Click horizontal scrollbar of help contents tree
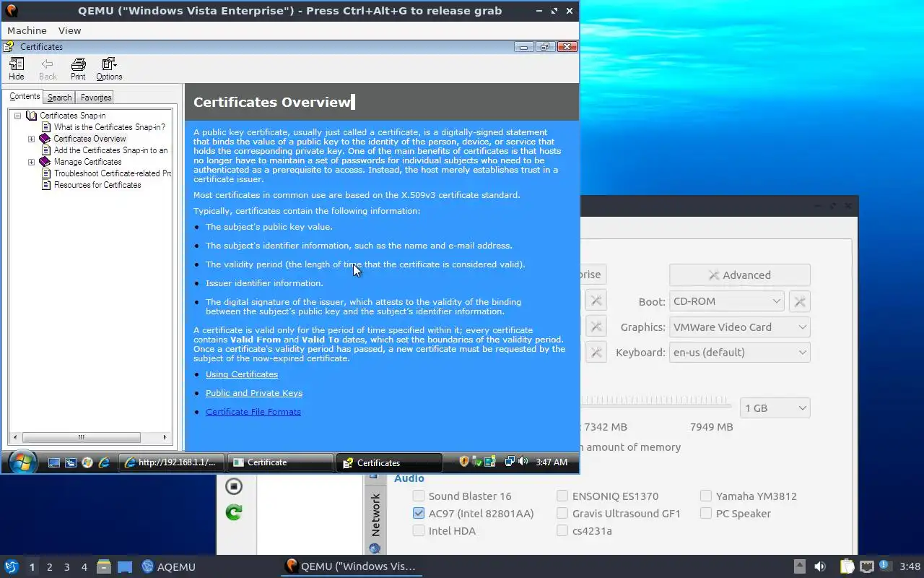 pyautogui.click(x=82, y=437)
